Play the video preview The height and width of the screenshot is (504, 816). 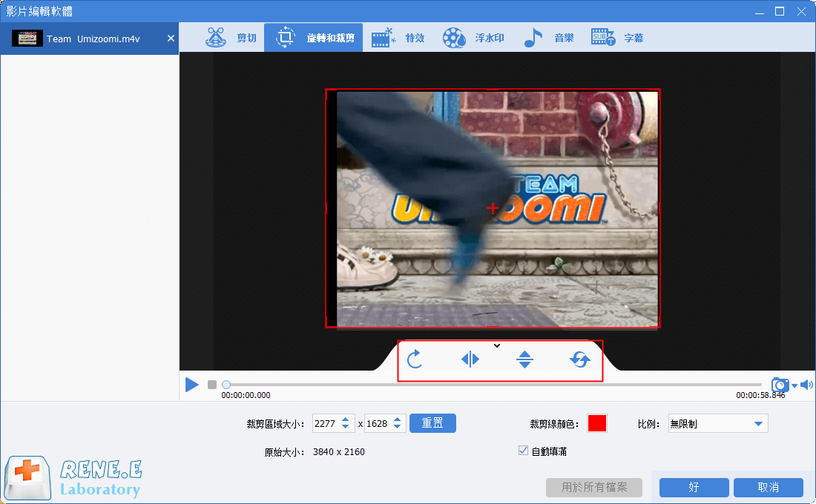(192, 385)
